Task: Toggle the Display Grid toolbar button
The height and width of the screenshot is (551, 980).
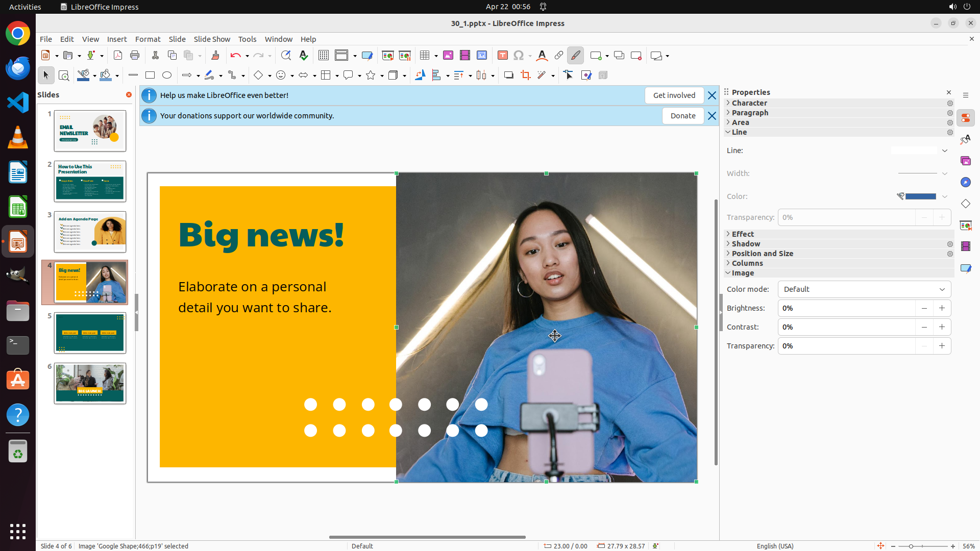Action: coord(323,56)
